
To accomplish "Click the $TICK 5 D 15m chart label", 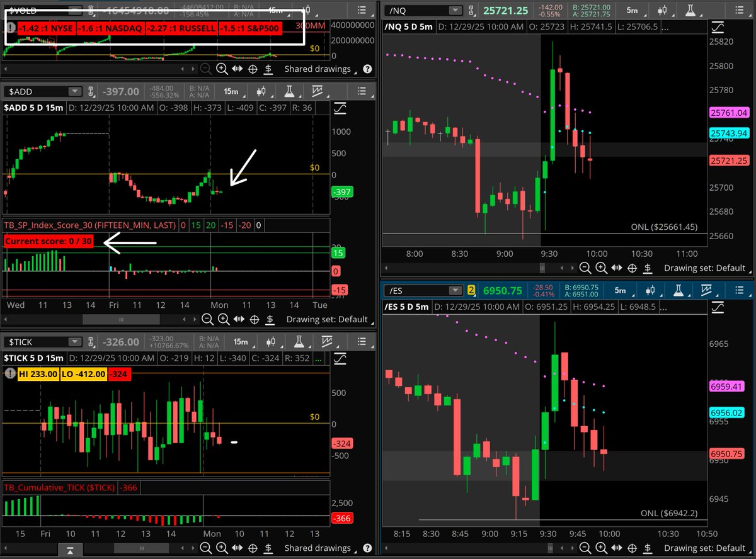I will pos(34,358).
